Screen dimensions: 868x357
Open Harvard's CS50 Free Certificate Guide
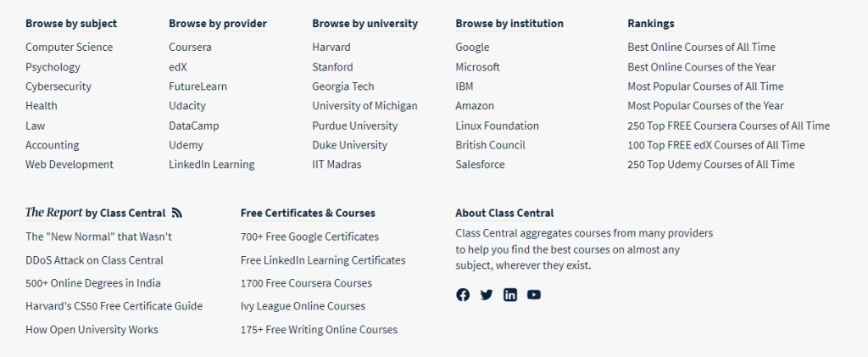click(x=114, y=306)
